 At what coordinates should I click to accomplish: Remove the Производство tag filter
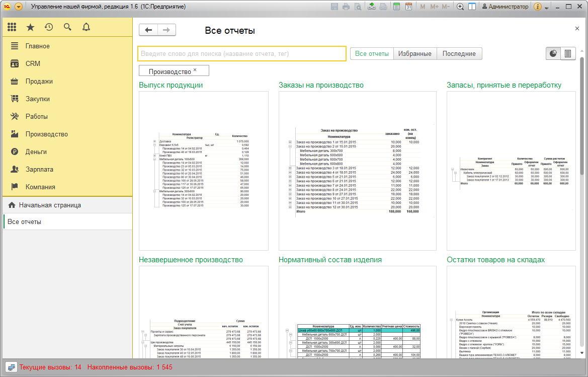tap(195, 70)
